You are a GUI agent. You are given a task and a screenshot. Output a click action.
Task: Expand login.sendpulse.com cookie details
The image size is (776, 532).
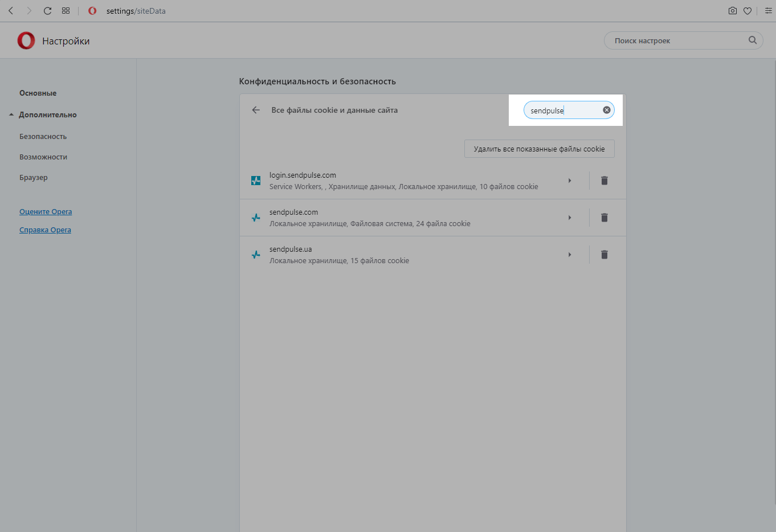pyautogui.click(x=570, y=181)
